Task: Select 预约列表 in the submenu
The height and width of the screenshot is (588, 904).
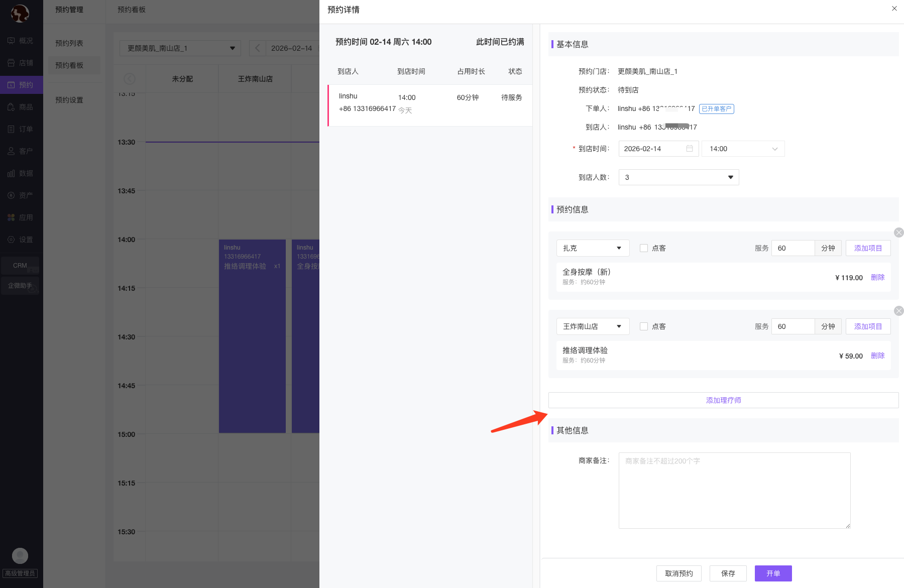Action: pos(69,43)
